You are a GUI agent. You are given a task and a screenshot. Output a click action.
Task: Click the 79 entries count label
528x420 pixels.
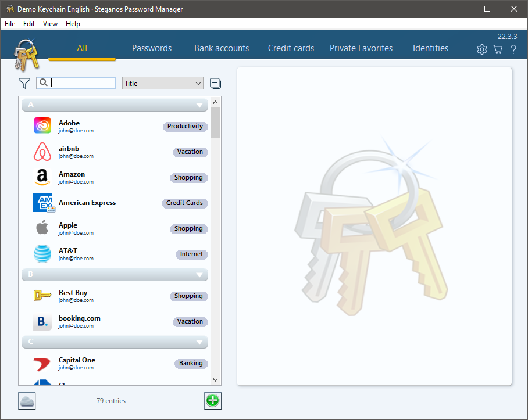[x=111, y=401]
